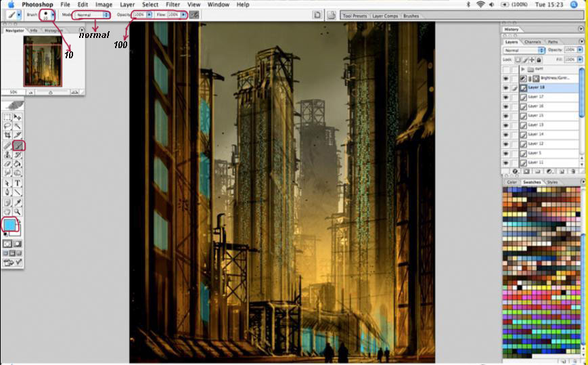Screen dimensions: 588x365
Task: Select the Blur tool
Action: pos(7,173)
